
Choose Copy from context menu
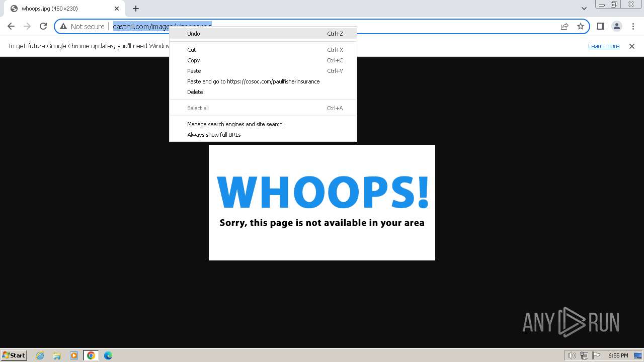pos(263,60)
